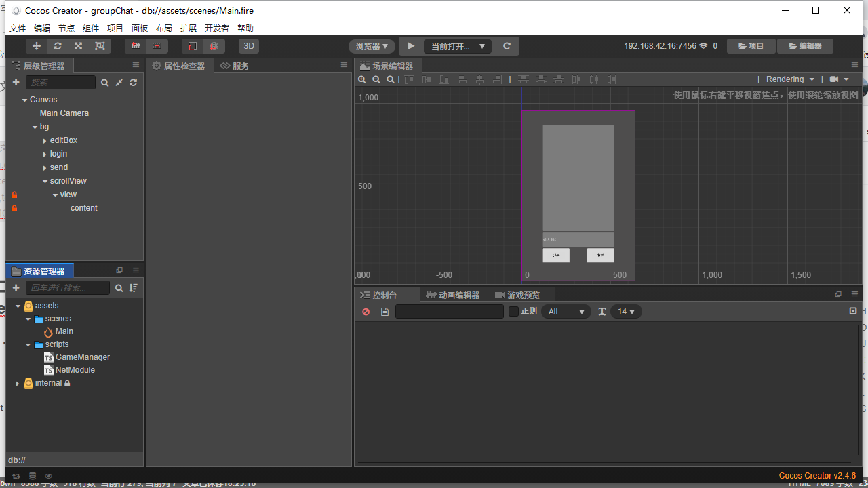Open the 项目 menu

pos(115,28)
